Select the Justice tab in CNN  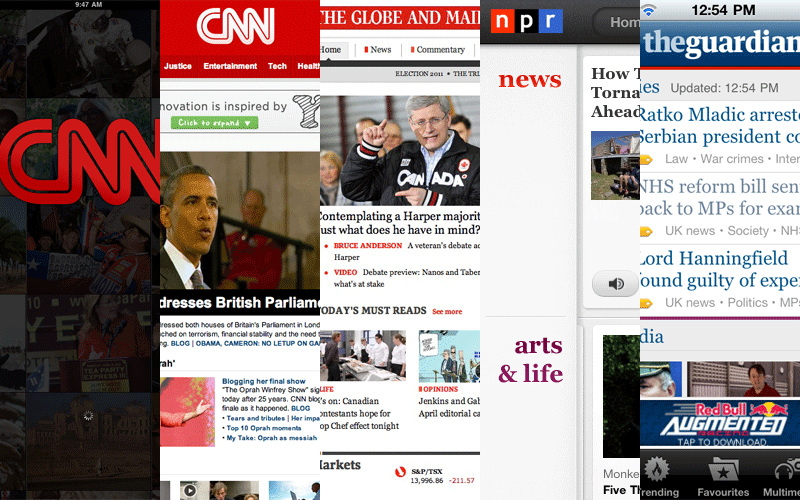coord(178,66)
